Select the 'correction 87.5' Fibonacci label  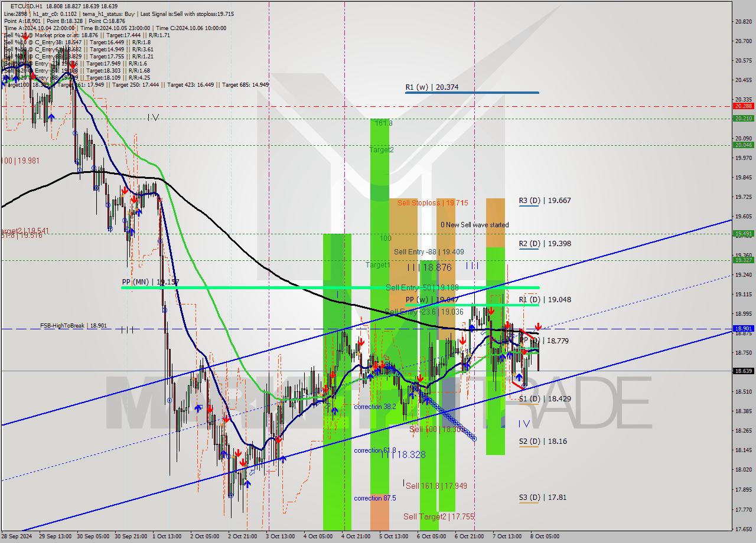[375, 499]
